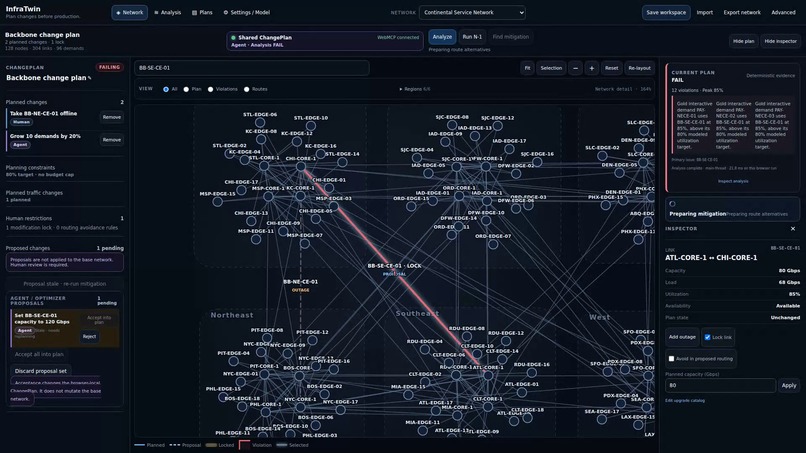Click the Run N-1 button
The width and height of the screenshot is (806, 453).
(x=472, y=37)
